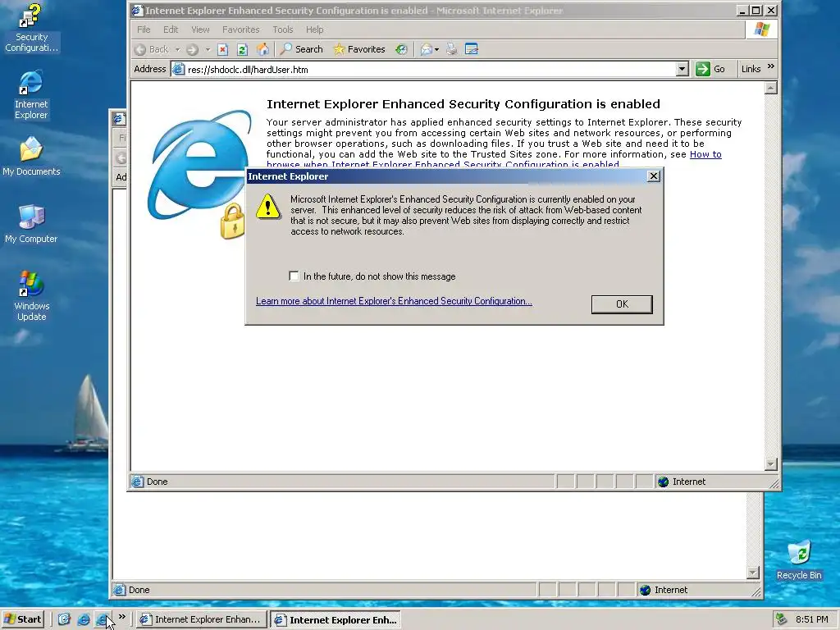Image resolution: width=840 pixels, height=630 pixels.
Task: Open the Windows Update desktop shortcut
Action: [31, 296]
